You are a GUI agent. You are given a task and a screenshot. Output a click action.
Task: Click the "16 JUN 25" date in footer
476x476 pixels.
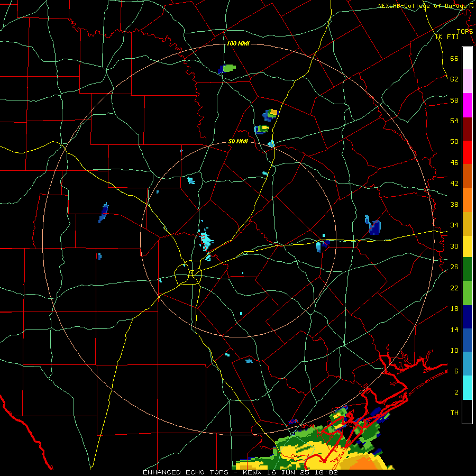click(x=288, y=472)
